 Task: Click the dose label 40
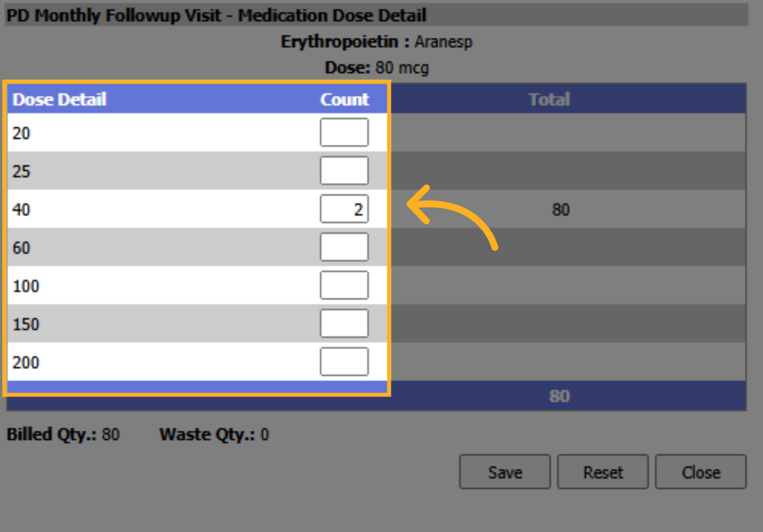pos(21,210)
